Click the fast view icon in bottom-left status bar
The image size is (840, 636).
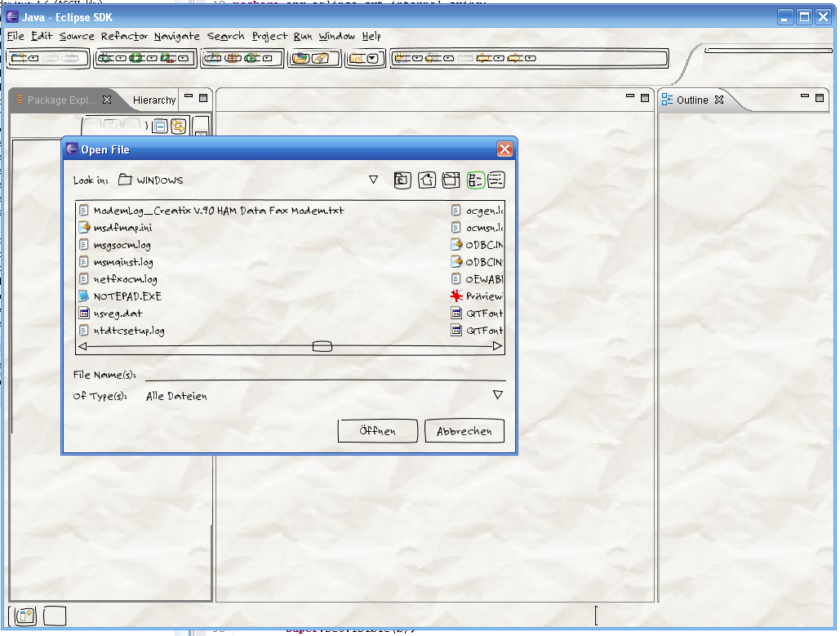click(x=24, y=616)
